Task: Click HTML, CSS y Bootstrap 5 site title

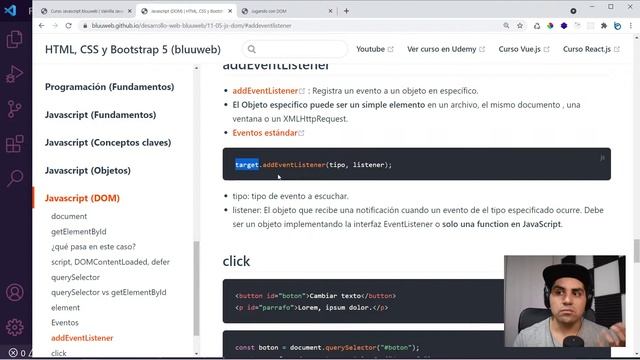Action: coord(133,49)
